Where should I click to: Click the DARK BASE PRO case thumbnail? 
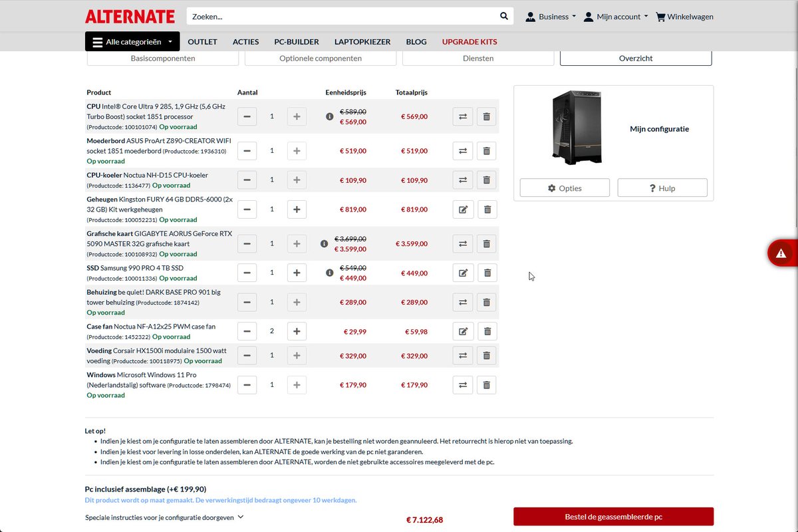(x=577, y=128)
